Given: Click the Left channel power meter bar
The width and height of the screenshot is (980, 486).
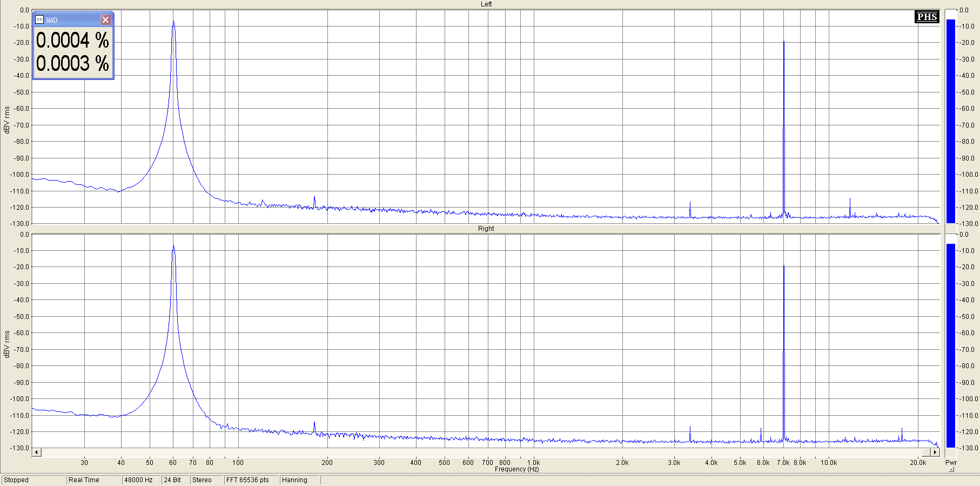Looking at the screenshot, I should 951,121.
